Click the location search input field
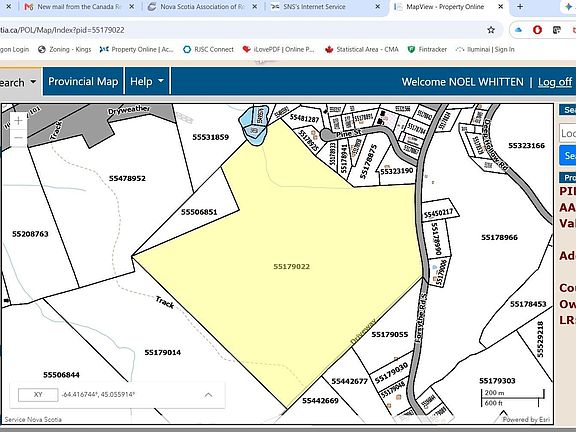 (568, 133)
